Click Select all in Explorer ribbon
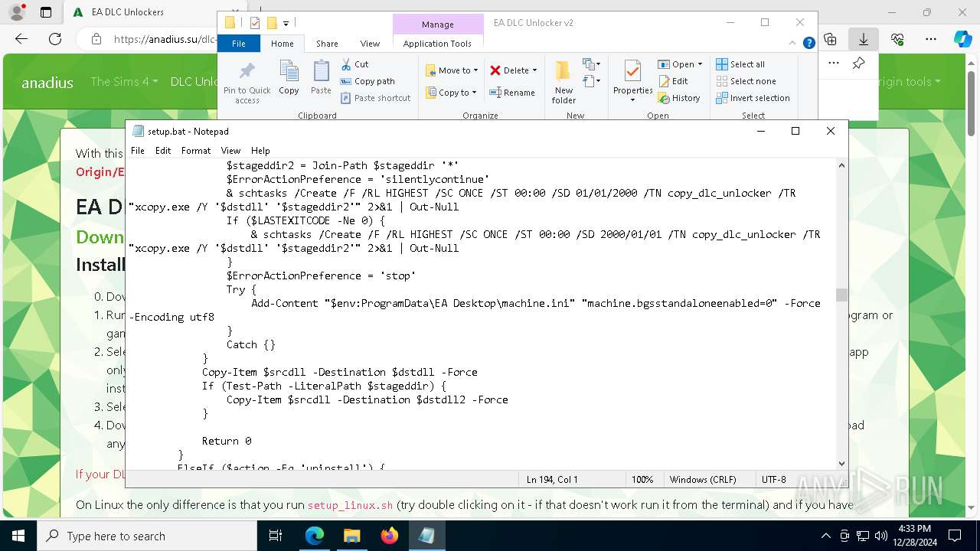The image size is (980, 551). click(740, 64)
